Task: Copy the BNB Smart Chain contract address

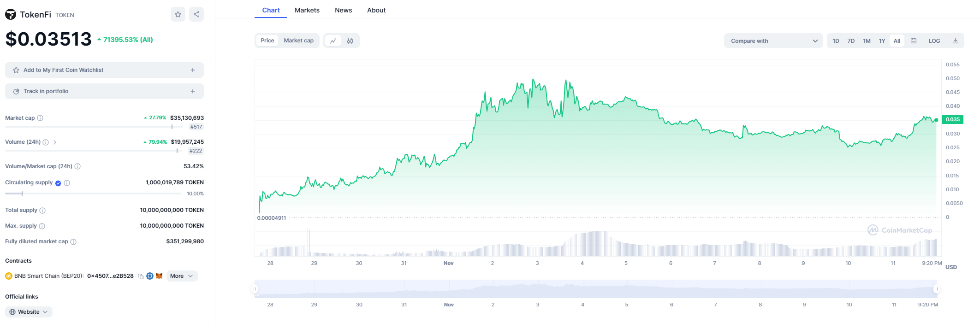Action: coord(141,276)
